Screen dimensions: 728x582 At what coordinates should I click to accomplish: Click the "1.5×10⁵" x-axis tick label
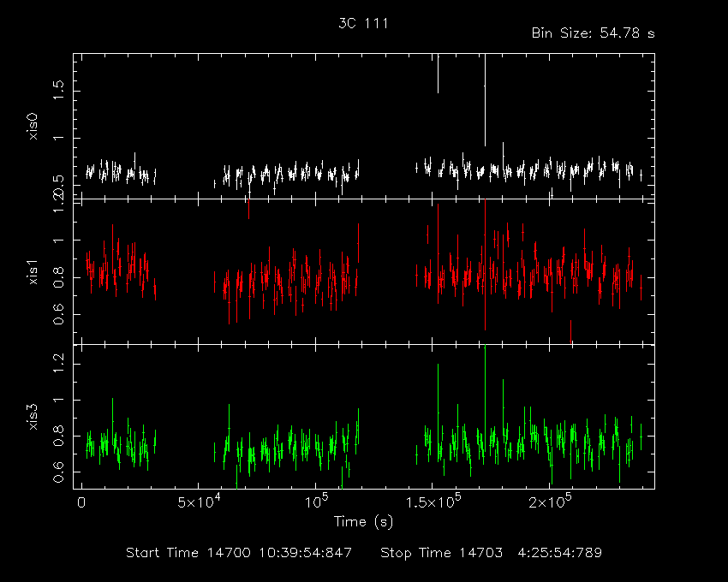[x=433, y=502]
